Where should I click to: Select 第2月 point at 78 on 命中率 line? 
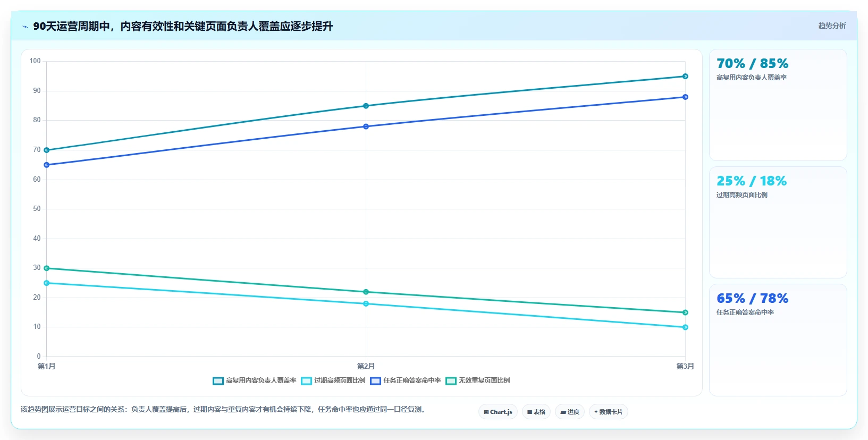point(366,126)
